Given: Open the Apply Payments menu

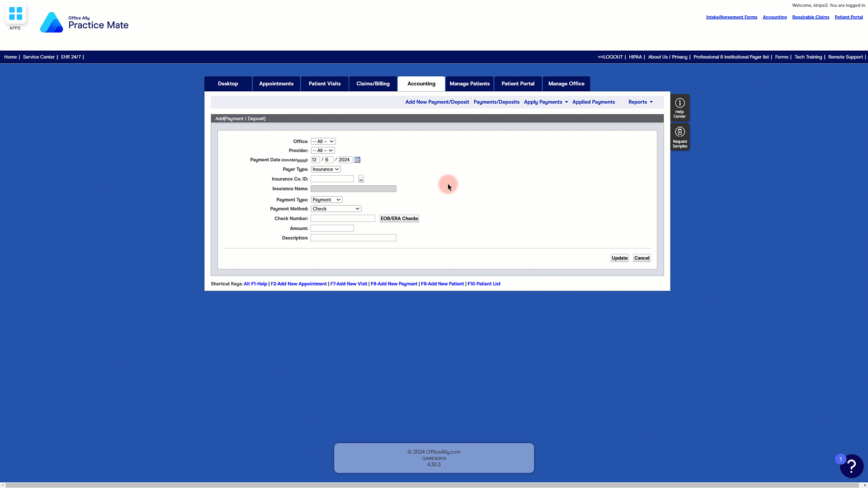Looking at the screenshot, I should (546, 102).
